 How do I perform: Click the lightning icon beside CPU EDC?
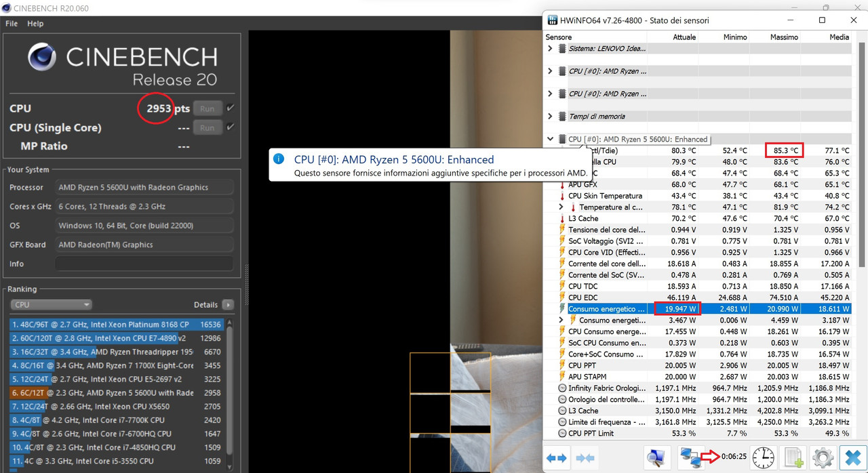(x=561, y=297)
